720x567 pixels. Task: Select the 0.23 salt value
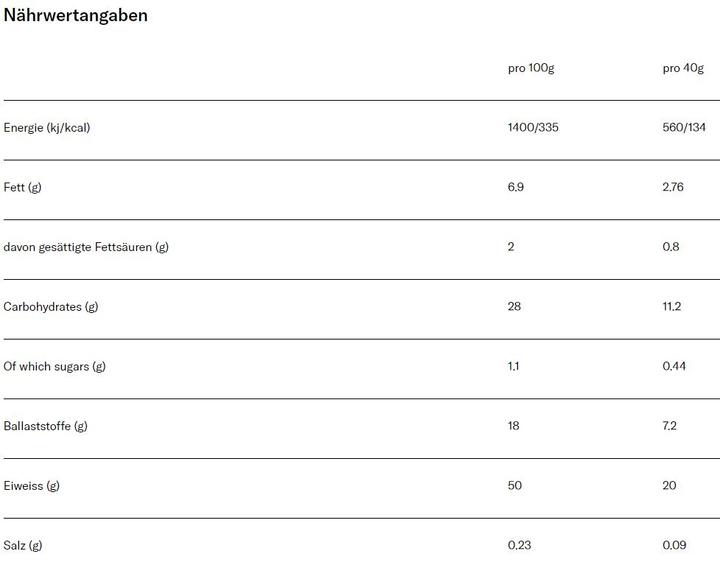point(519,545)
